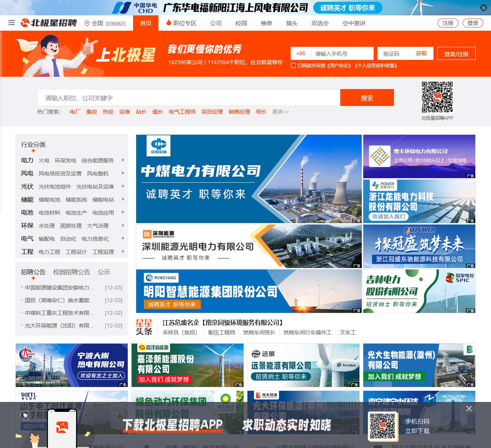Click 获取 to get verification code

422,54
